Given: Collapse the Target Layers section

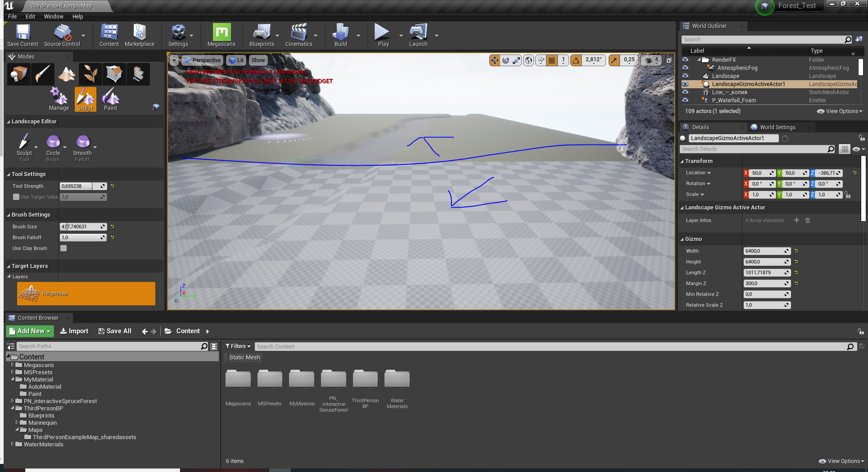Looking at the screenshot, I should click(9, 266).
